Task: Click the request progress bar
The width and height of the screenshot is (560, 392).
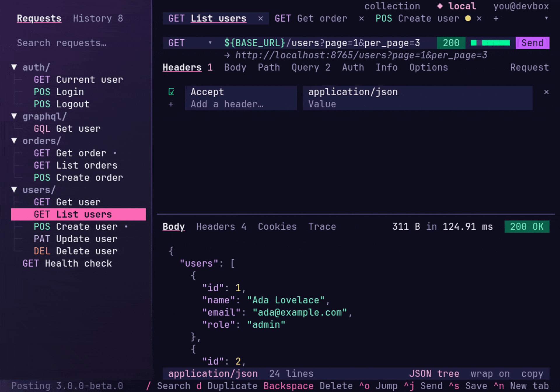Action: pos(490,43)
